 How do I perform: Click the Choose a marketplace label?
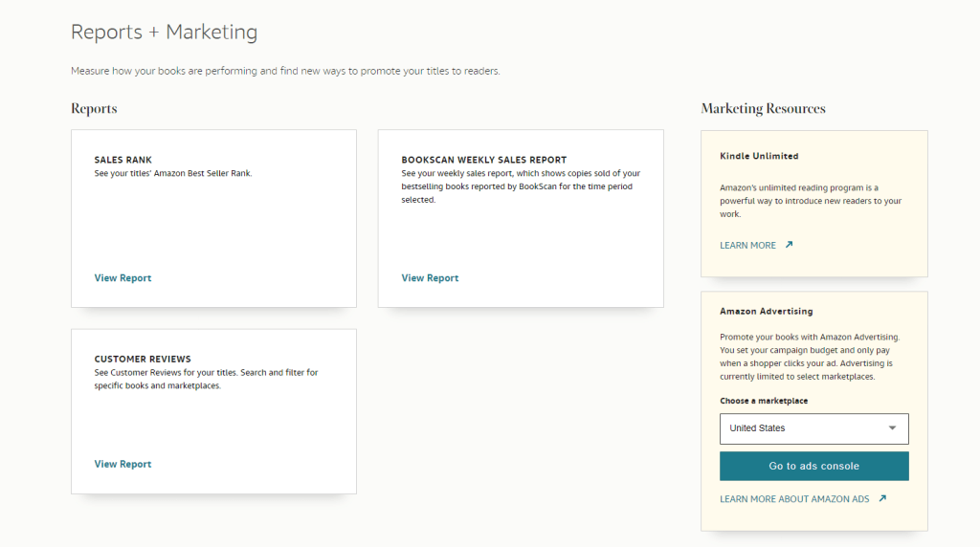coord(764,401)
